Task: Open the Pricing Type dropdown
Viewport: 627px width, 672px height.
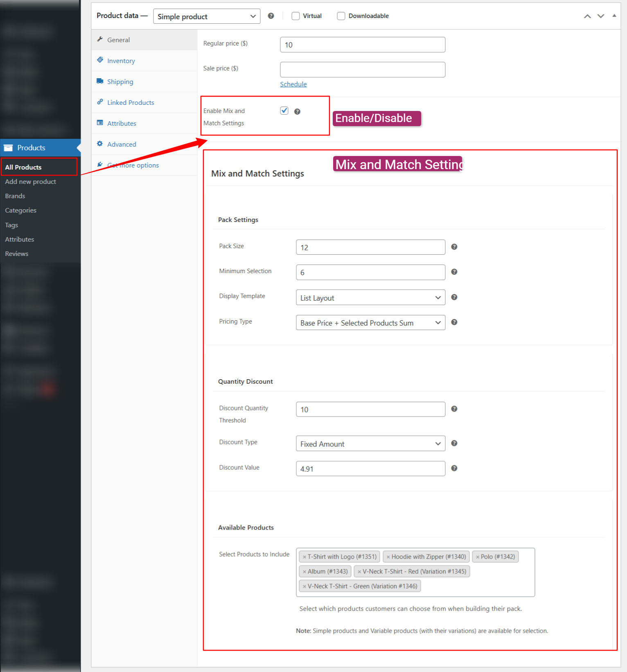Action: click(370, 323)
